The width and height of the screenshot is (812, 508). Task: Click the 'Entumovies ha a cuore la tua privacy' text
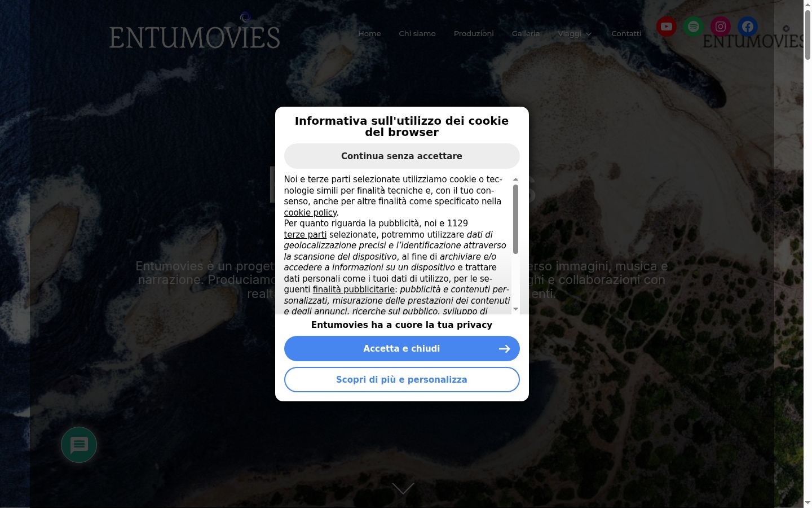[401, 325]
